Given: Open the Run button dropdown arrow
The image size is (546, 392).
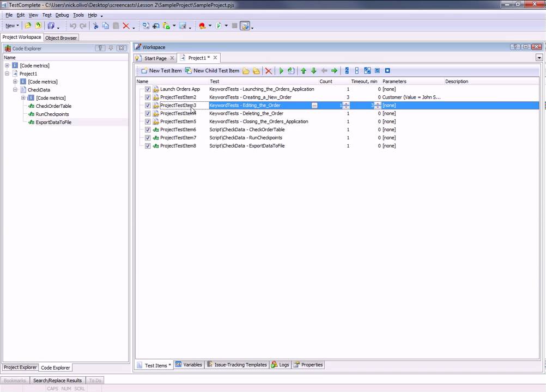Looking at the screenshot, I should click(x=226, y=26).
